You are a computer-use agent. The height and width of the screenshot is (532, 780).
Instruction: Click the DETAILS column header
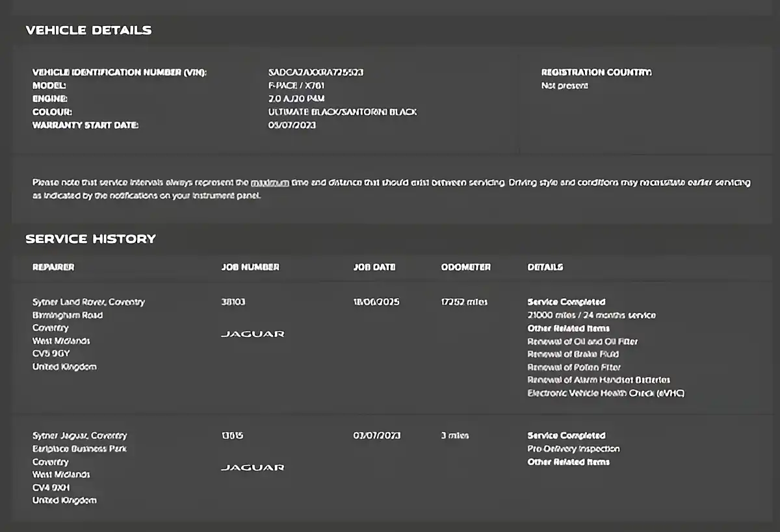(545, 267)
